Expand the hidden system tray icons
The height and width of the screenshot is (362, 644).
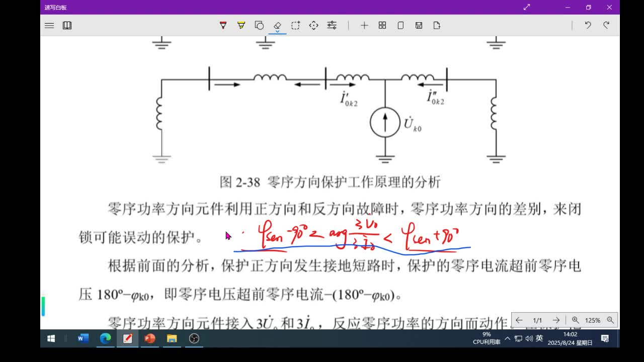507,338
